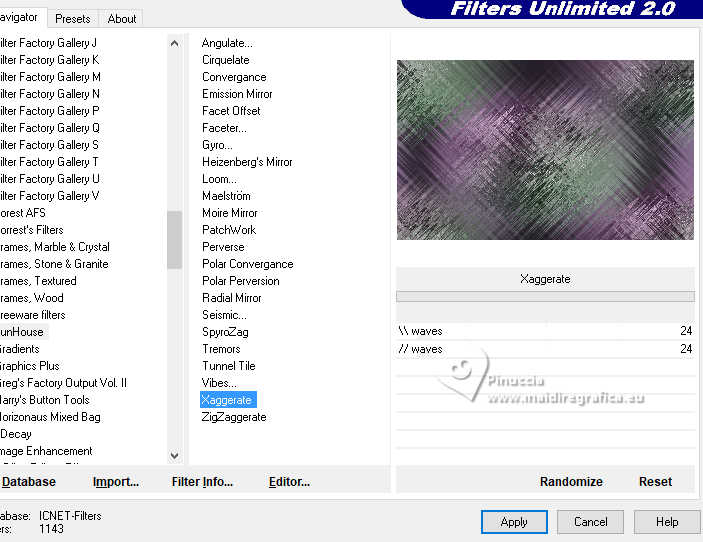
Task: Switch to the Presets tab
Action: tap(73, 19)
